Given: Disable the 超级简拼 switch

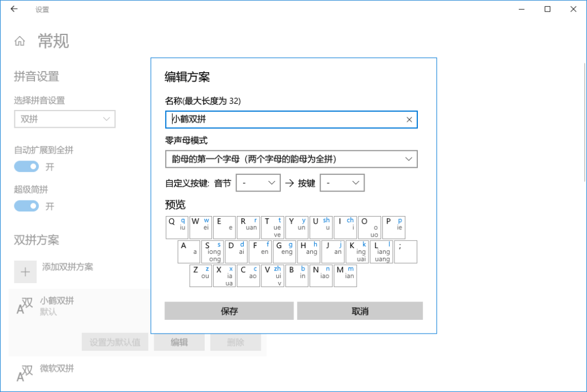Looking at the screenshot, I should 25,206.
